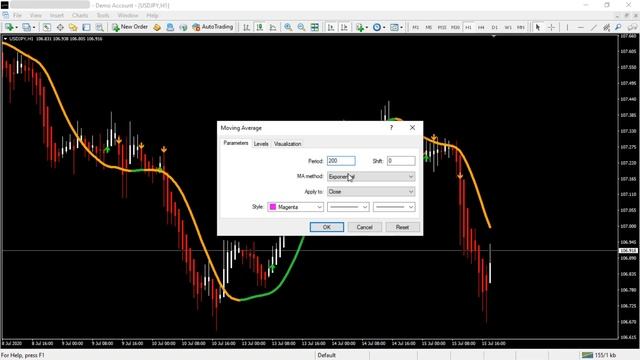Image resolution: width=640 pixels, height=360 pixels.
Task: Switch to W1 timeframe
Action: click(508, 27)
